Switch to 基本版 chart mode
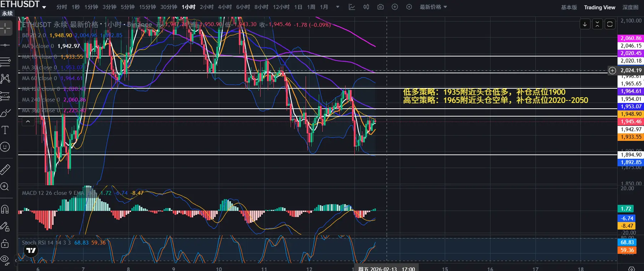Screen dimensions: 644x271 [x=569, y=7]
